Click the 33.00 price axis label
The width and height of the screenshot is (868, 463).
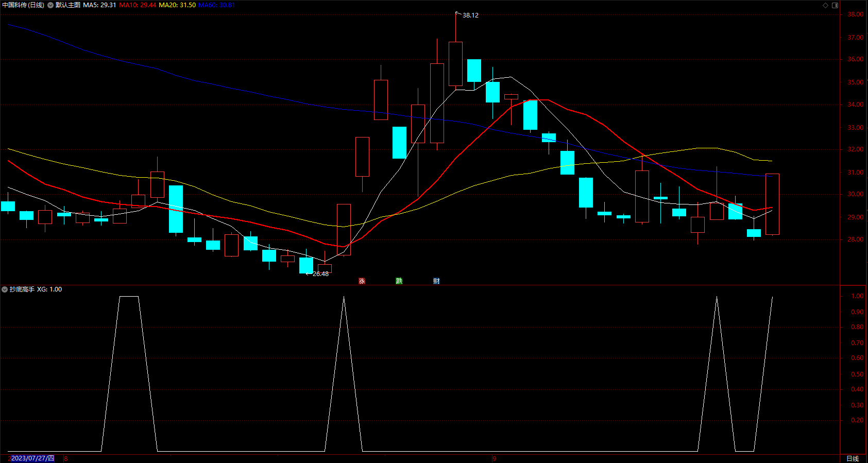pyautogui.click(x=856, y=128)
